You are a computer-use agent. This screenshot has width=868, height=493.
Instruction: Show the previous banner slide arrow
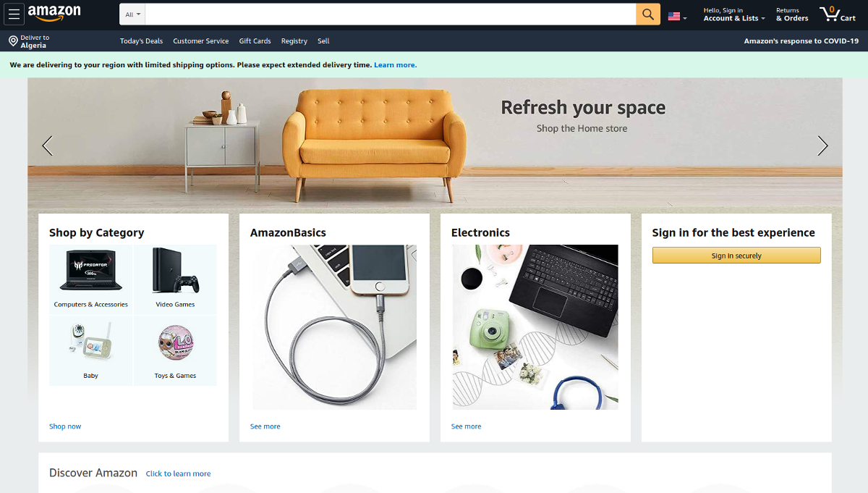point(48,146)
